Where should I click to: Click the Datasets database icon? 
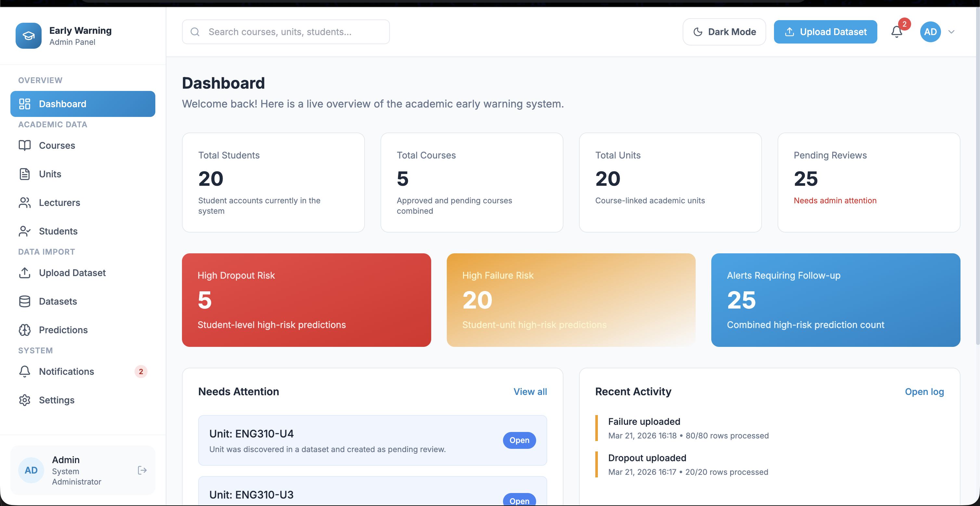point(25,301)
